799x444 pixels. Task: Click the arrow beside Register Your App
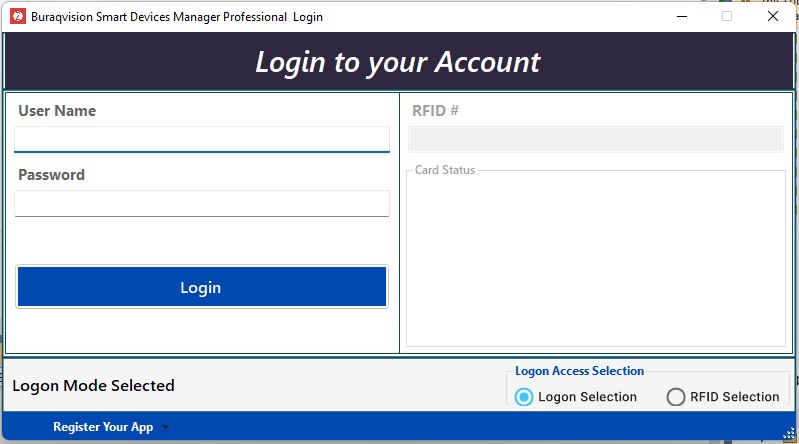(x=166, y=427)
